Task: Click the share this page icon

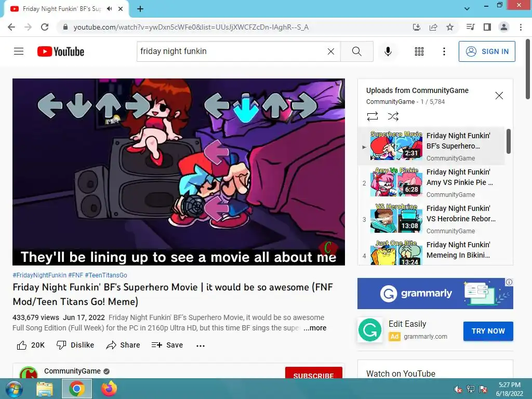Action: click(433, 27)
